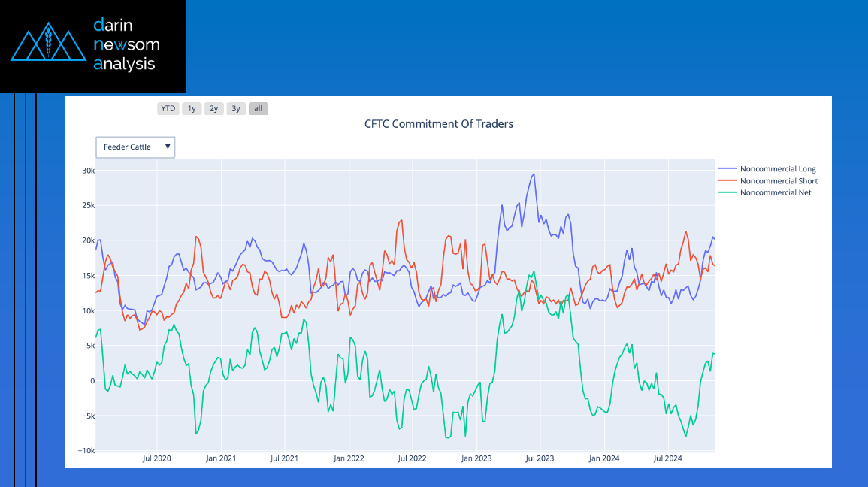
Task: Click the blue Noncommercial Long legend line swatch
Action: [727, 169]
